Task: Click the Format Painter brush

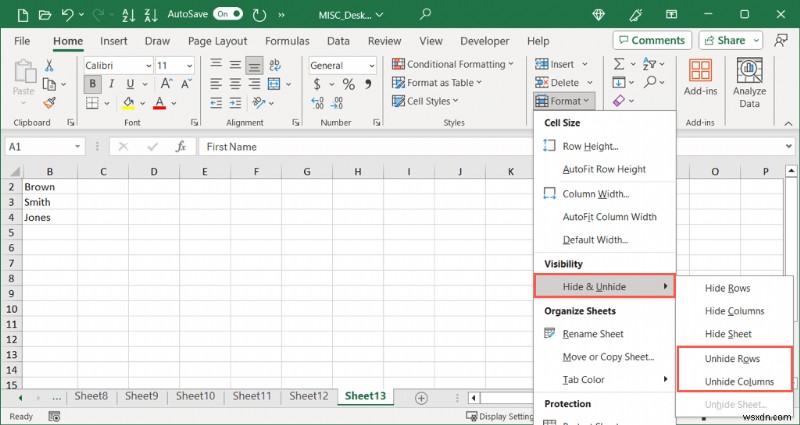Action: pyautogui.click(x=49, y=103)
